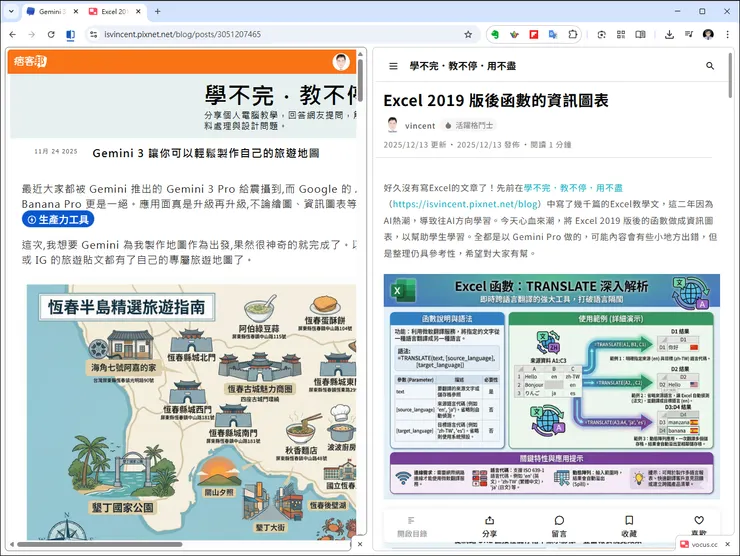Open the Chrome profile avatar
The image size is (740, 556).
point(708,34)
